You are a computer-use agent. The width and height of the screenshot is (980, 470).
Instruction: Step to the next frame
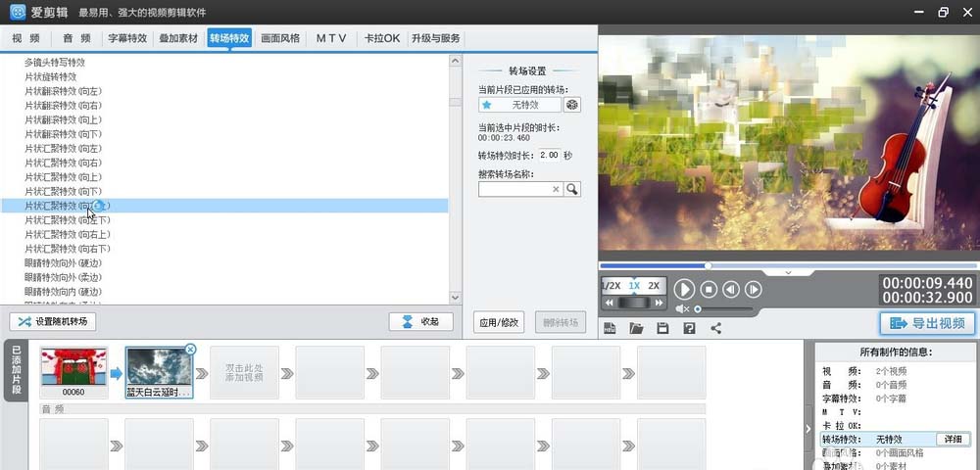point(753,289)
